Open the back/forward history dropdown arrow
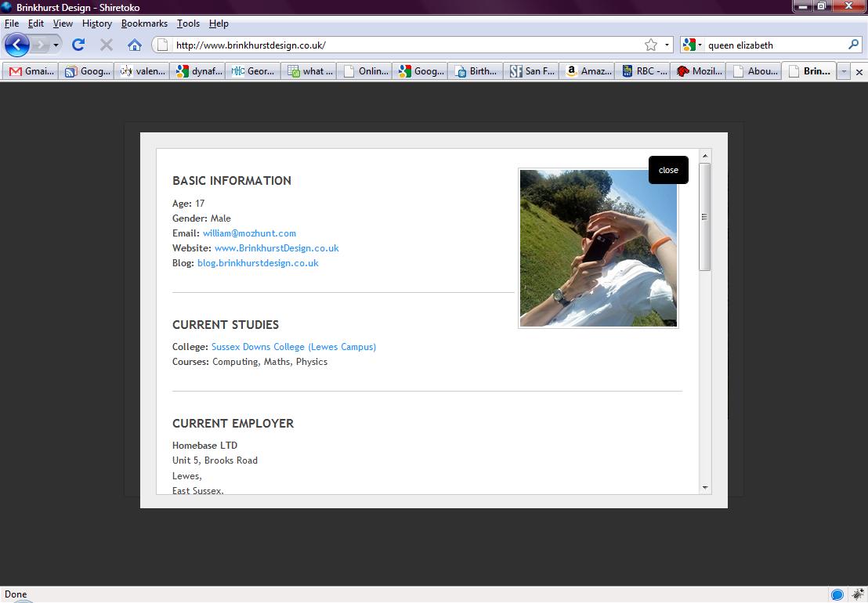The width and height of the screenshot is (868, 603). [56, 45]
